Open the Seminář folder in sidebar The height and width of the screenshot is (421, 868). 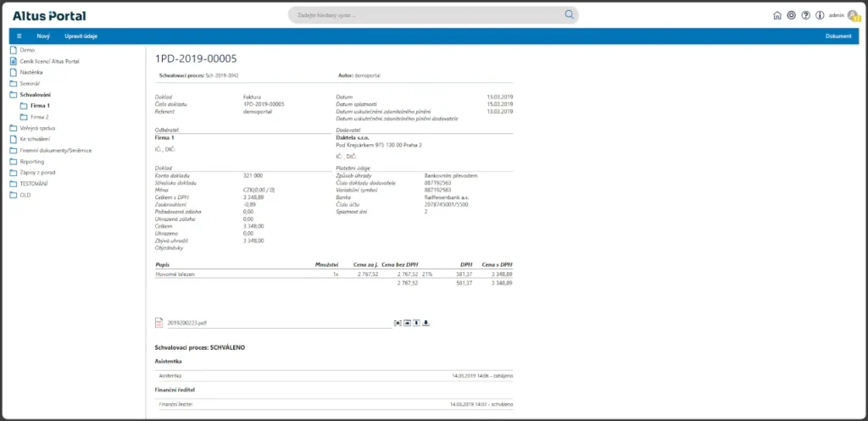click(x=31, y=84)
